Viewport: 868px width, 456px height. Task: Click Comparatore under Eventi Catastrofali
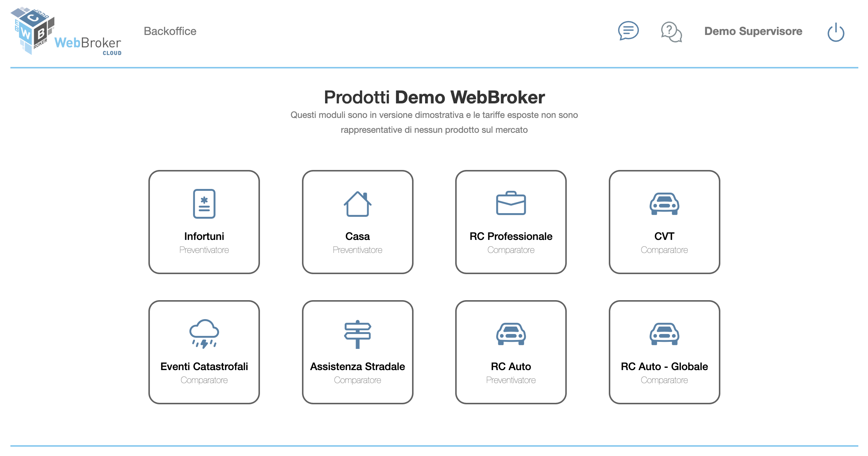pos(204,380)
